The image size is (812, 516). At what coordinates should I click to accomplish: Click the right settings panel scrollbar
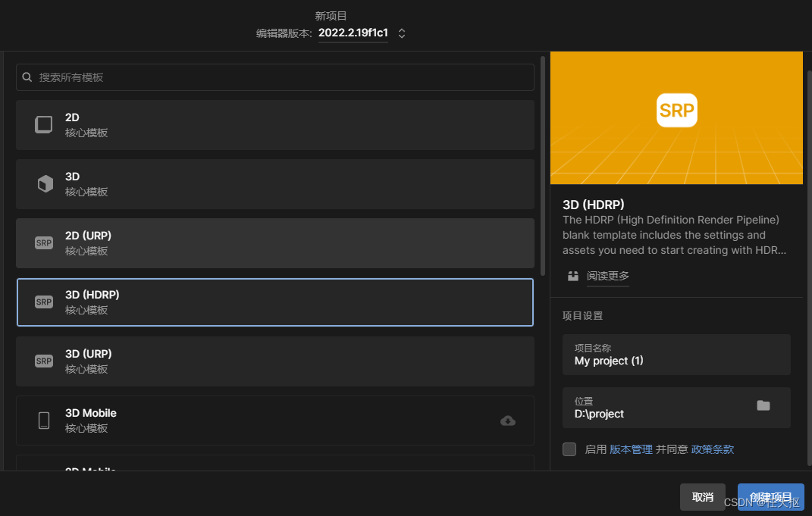click(810, 268)
